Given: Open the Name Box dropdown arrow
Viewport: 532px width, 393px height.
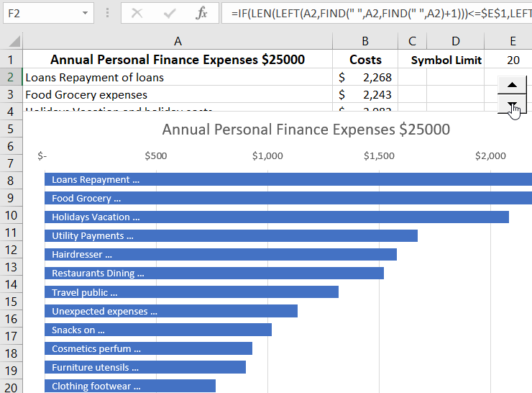Looking at the screenshot, I should point(86,13).
